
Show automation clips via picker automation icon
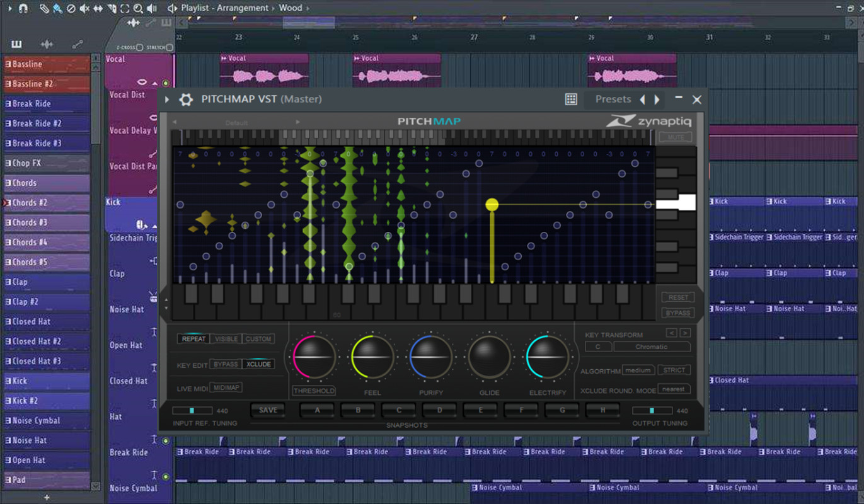click(x=78, y=44)
